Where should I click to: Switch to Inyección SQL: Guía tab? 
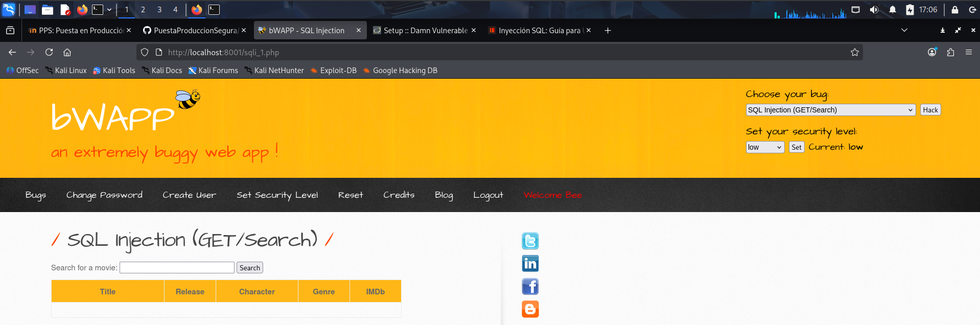pyautogui.click(x=540, y=31)
